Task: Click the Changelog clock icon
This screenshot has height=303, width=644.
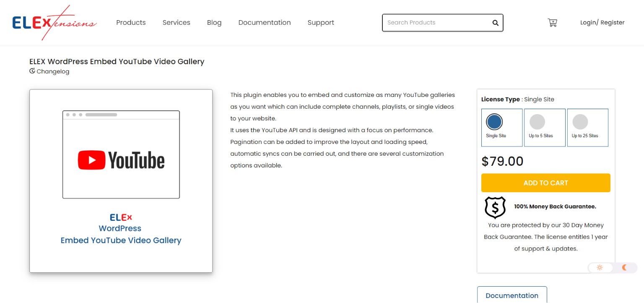Action: (x=32, y=71)
